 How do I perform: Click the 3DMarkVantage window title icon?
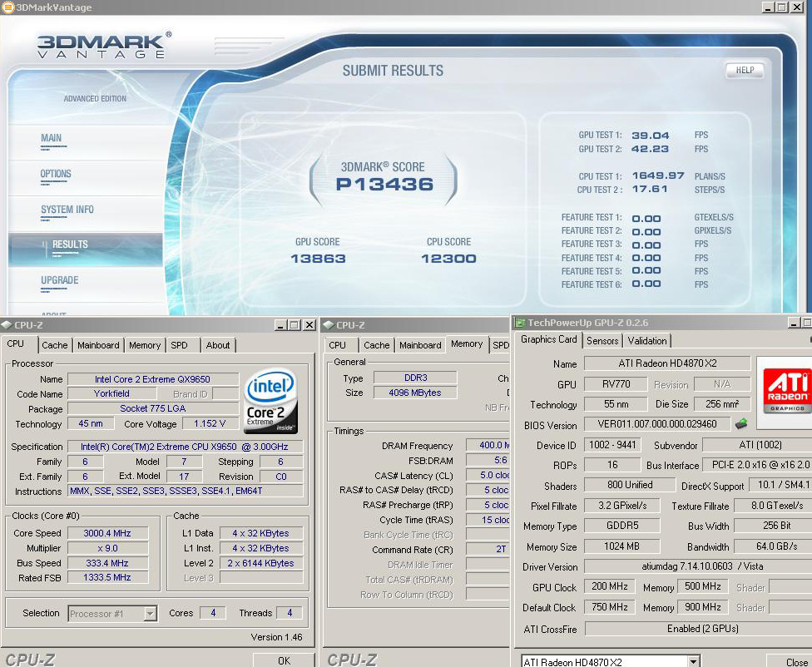8,7
